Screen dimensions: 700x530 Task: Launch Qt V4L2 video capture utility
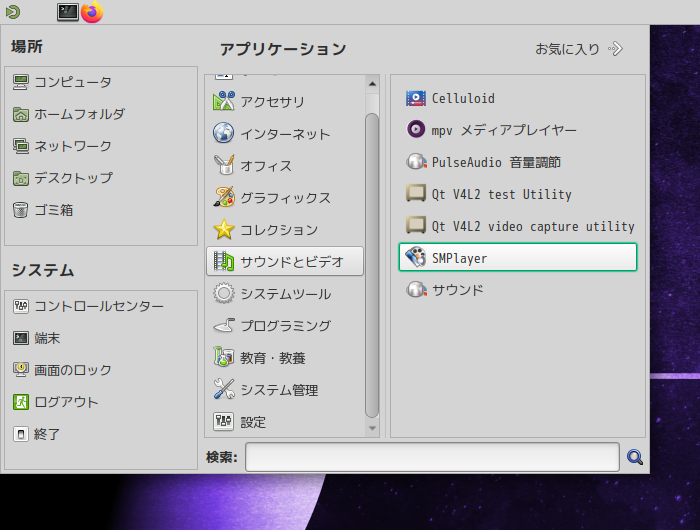point(517,226)
